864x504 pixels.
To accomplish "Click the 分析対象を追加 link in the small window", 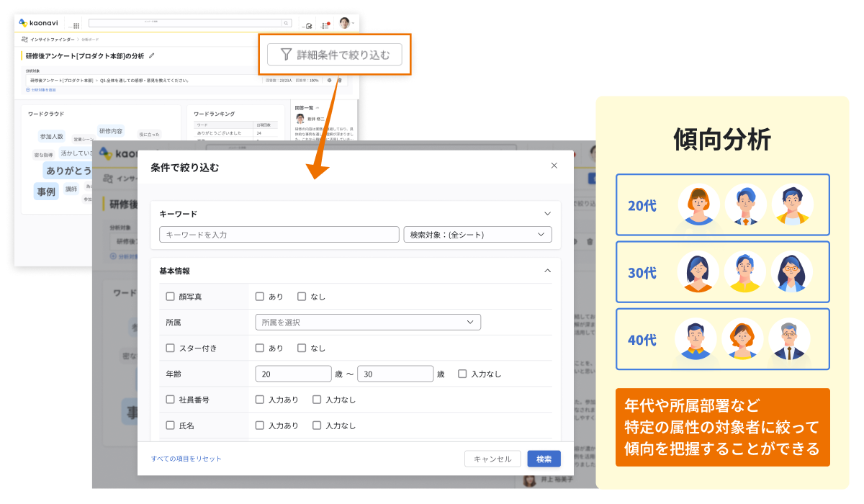I will point(41,90).
